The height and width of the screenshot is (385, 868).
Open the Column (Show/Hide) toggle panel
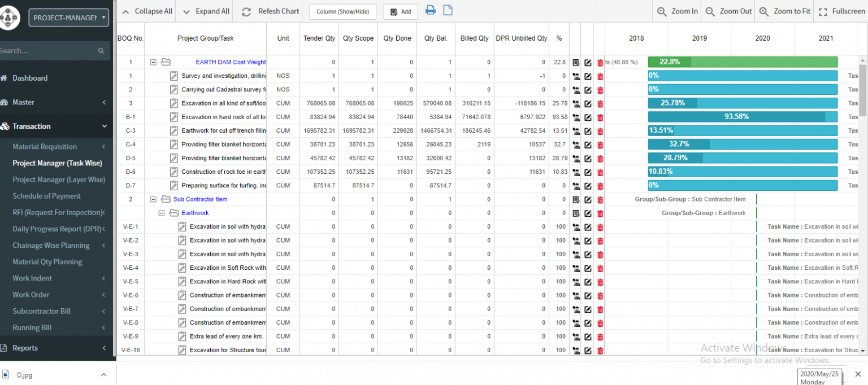(342, 11)
